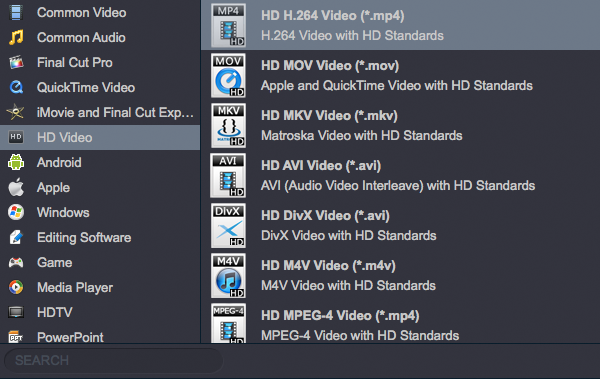Click the QuickTime Video Q icon
Image resolution: width=600 pixels, height=379 pixels.
[16, 87]
